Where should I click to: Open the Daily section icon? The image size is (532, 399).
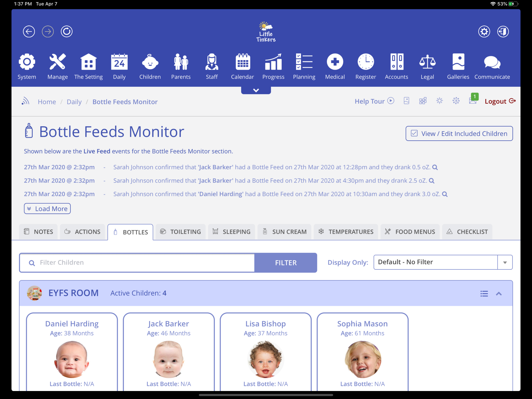tap(119, 67)
